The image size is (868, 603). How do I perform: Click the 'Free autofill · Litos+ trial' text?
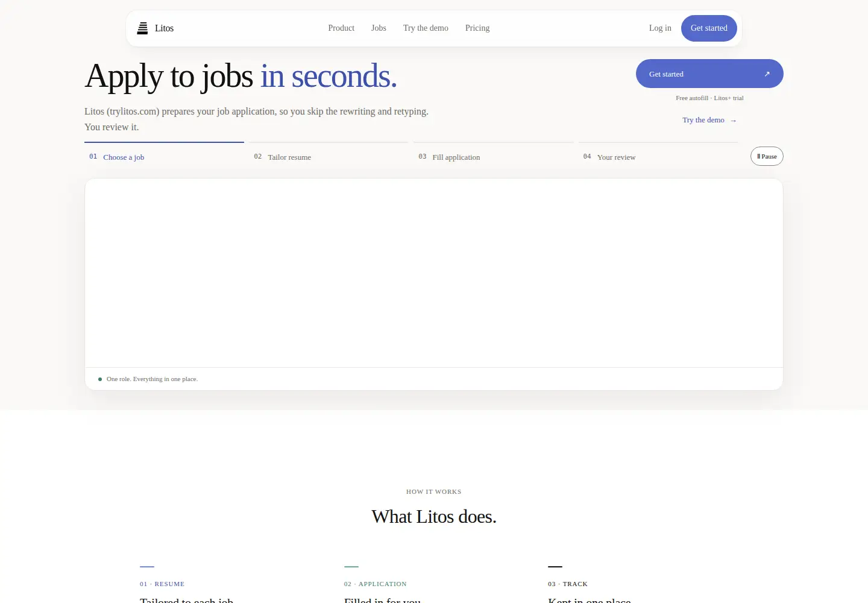click(x=709, y=98)
